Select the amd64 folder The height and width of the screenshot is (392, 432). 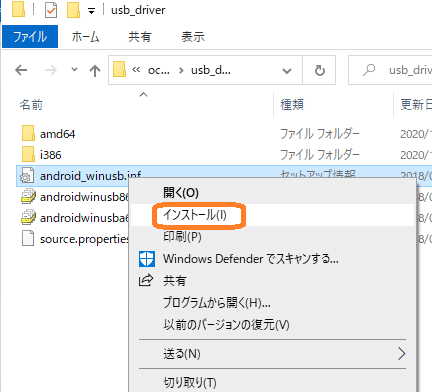point(57,134)
